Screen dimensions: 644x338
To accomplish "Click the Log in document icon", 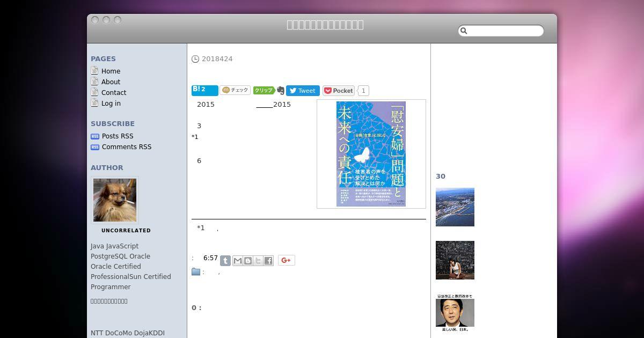I will click(94, 103).
